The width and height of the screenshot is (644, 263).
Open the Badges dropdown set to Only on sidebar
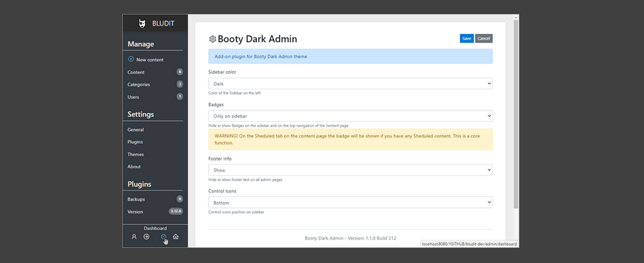pos(351,116)
